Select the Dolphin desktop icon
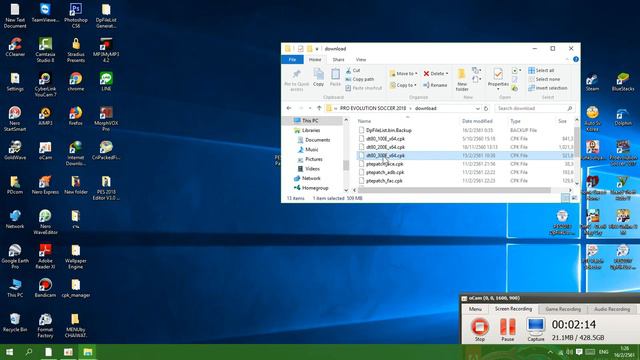Viewport: 640px width, 360px height. coord(623,116)
